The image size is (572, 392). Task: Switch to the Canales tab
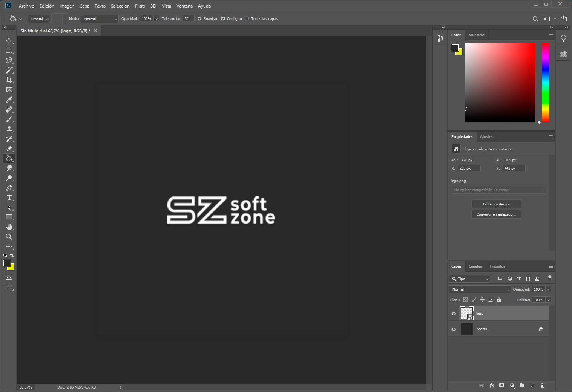coord(475,266)
